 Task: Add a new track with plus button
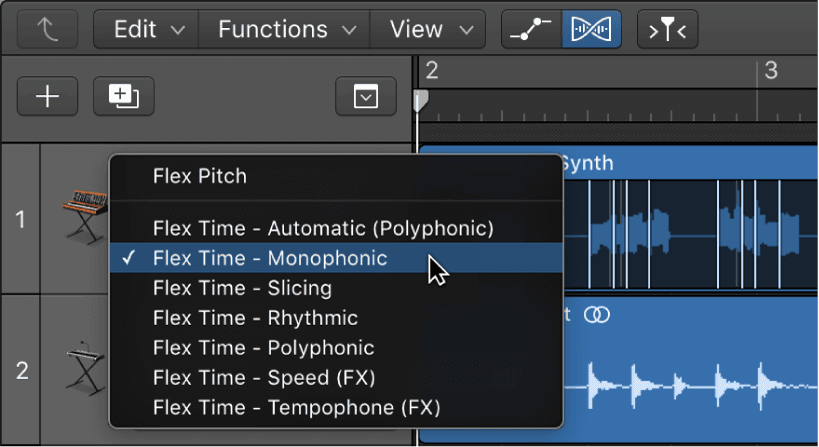[x=48, y=96]
